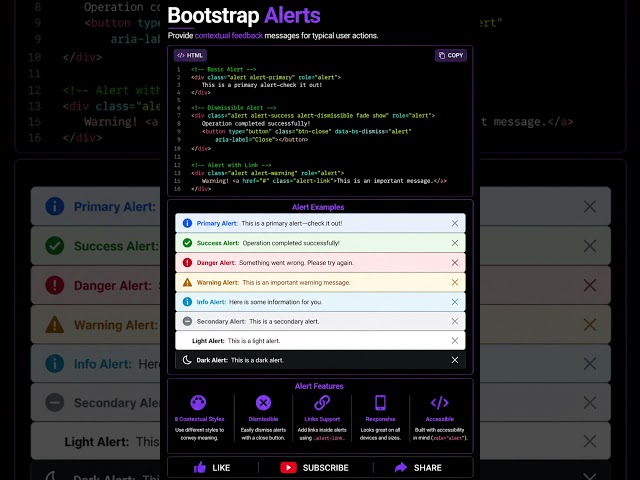This screenshot has width=640, height=480.
Task: Click the large background Danger Alert exclamation icon
Action: click(x=55, y=285)
